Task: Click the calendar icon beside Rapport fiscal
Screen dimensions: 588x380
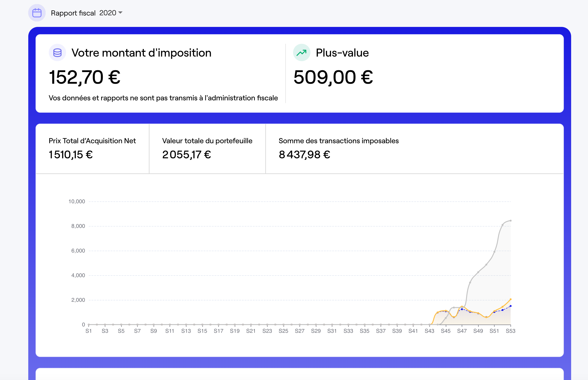Action: click(x=37, y=13)
